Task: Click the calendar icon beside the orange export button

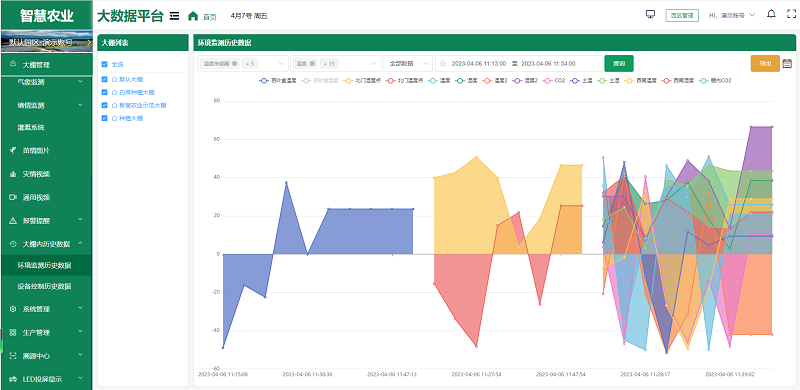Action: tap(787, 64)
